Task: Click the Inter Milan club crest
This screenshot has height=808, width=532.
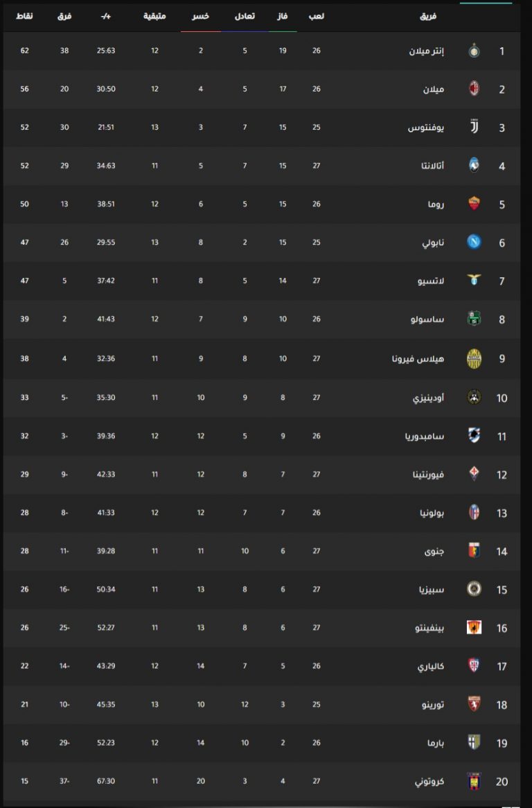Action: tap(474, 51)
